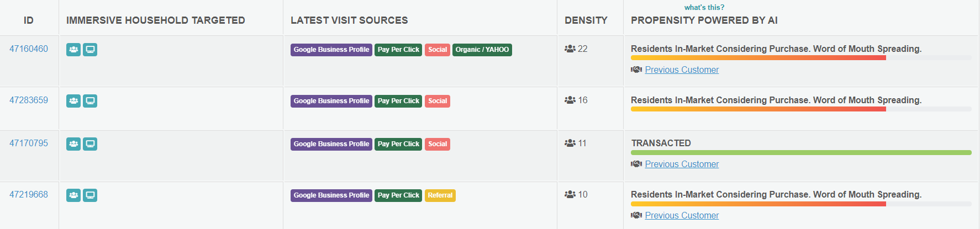Click Previous Customer link in the TRANSACTED row

pyautogui.click(x=682, y=164)
